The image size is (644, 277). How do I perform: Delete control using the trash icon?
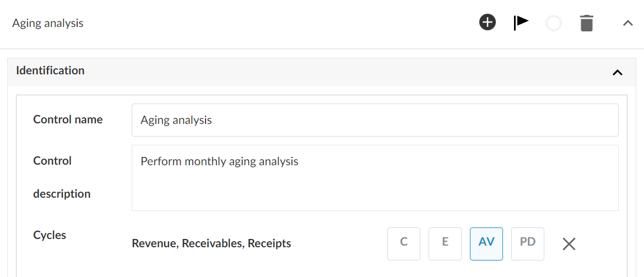click(x=587, y=23)
